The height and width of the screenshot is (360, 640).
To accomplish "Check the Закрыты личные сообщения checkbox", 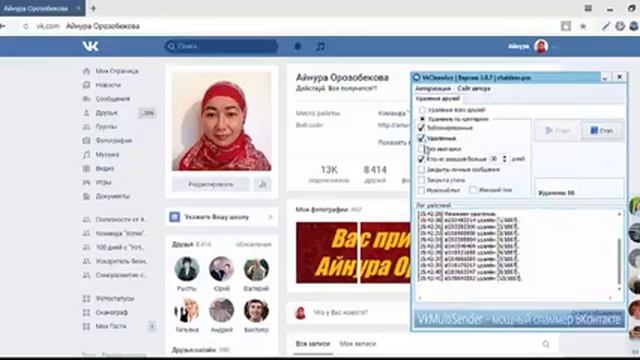I will (422, 169).
